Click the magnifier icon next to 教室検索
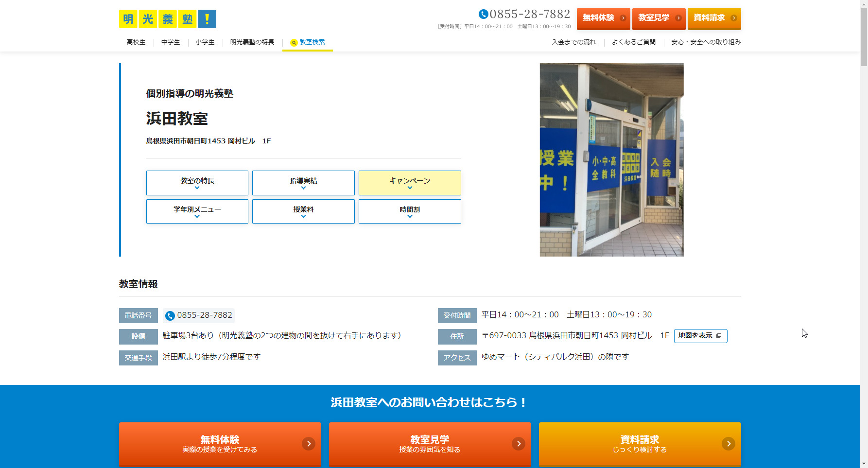The height and width of the screenshot is (468, 868). 294,43
